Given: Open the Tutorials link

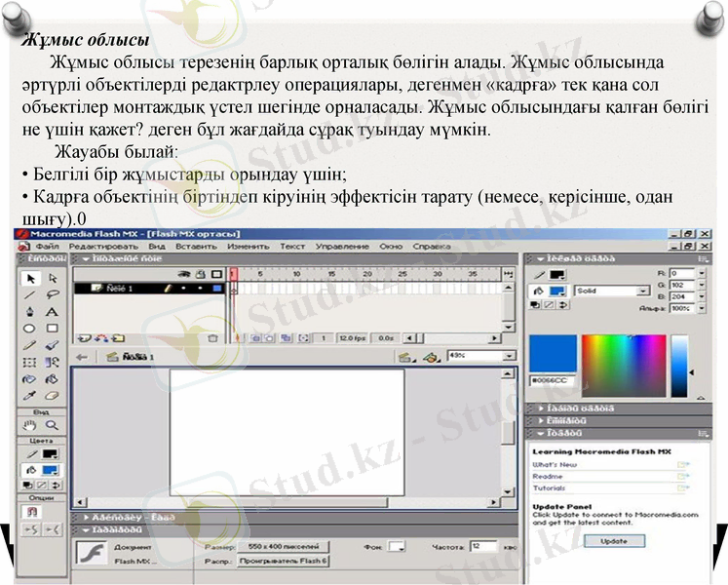Looking at the screenshot, I should click(549, 488).
